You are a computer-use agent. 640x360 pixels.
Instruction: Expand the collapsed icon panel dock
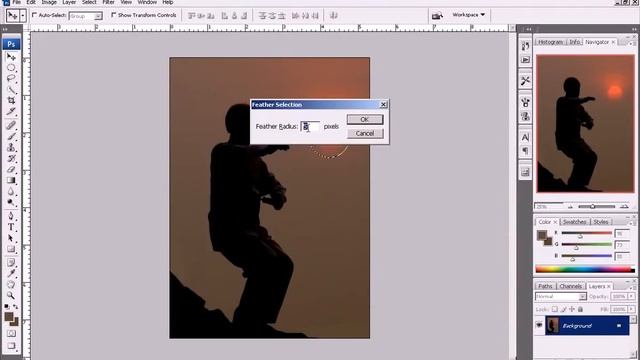point(528,29)
